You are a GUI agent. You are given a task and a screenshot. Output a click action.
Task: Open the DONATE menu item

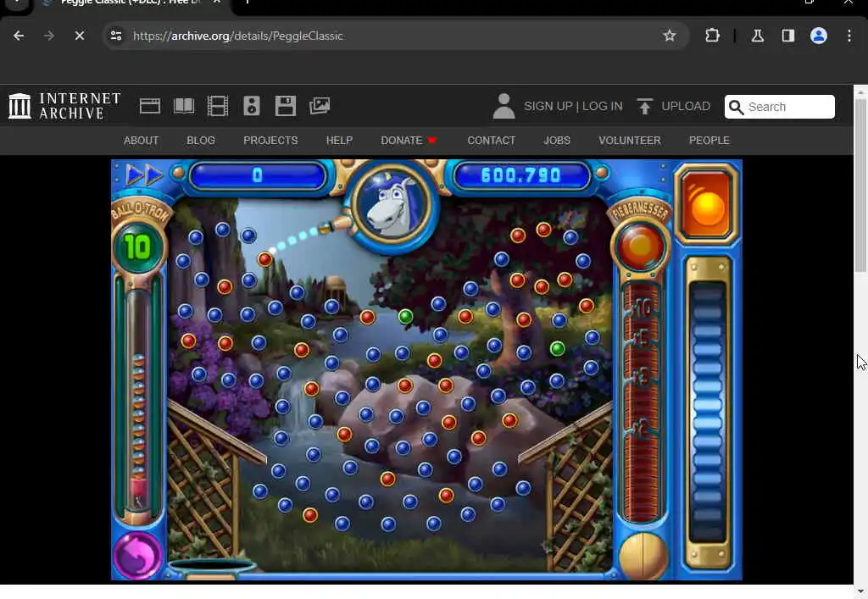[409, 141]
